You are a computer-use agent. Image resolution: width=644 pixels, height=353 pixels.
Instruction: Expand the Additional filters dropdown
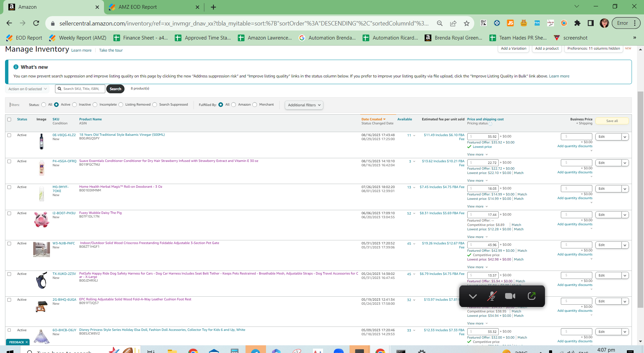coord(304,105)
